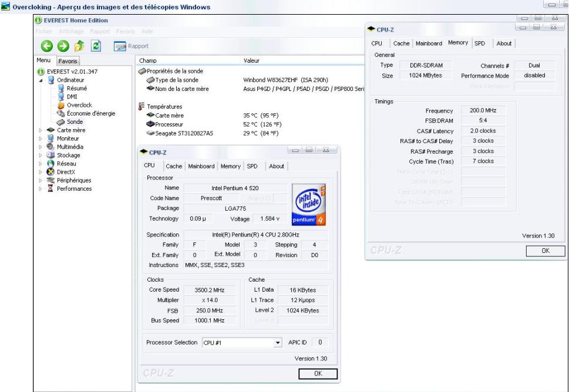Viewport: 569px width, 392px height.
Task: Click the memory Frequency value "200.0 MHz"
Action: pyautogui.click(x=483, y=110)
